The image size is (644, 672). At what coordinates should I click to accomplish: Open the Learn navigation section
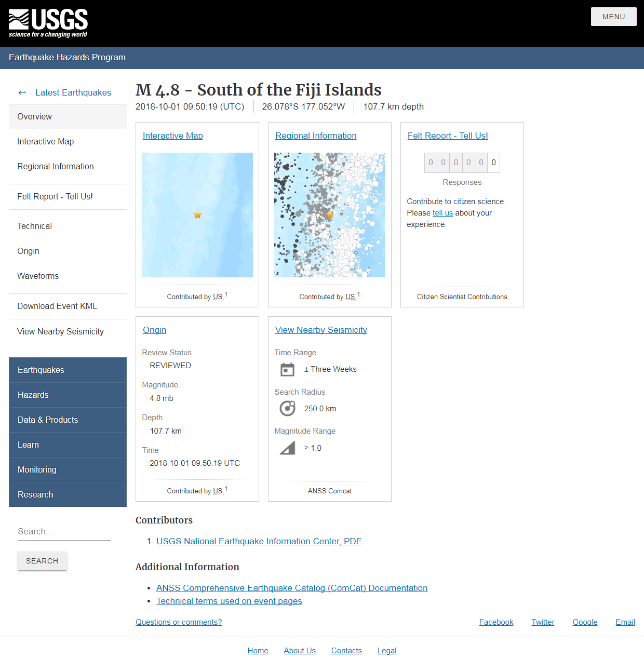[68, 445]
